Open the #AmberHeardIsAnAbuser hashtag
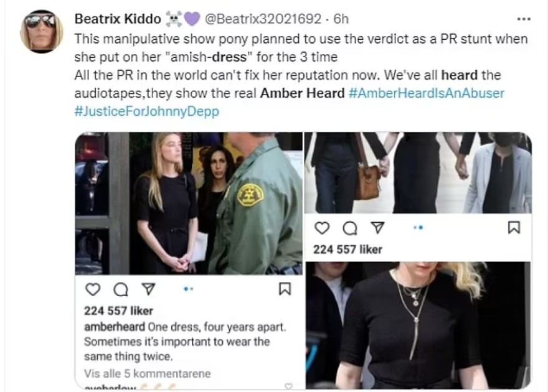Image resolution: width=548 pixels, height=392 pixels. [x=427, y=93]
